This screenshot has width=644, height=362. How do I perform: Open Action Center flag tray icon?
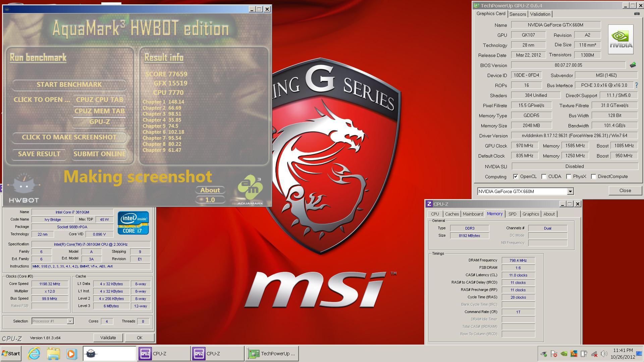click(554, 354)
